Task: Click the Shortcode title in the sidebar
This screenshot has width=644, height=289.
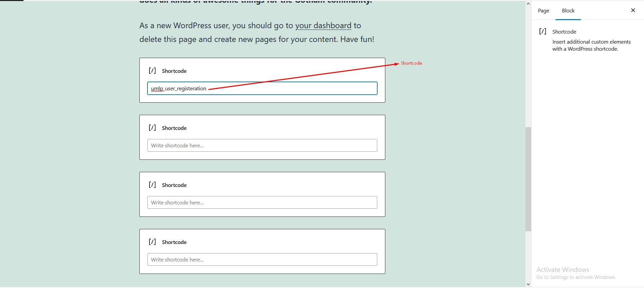Action: click(x=564, y=32)
